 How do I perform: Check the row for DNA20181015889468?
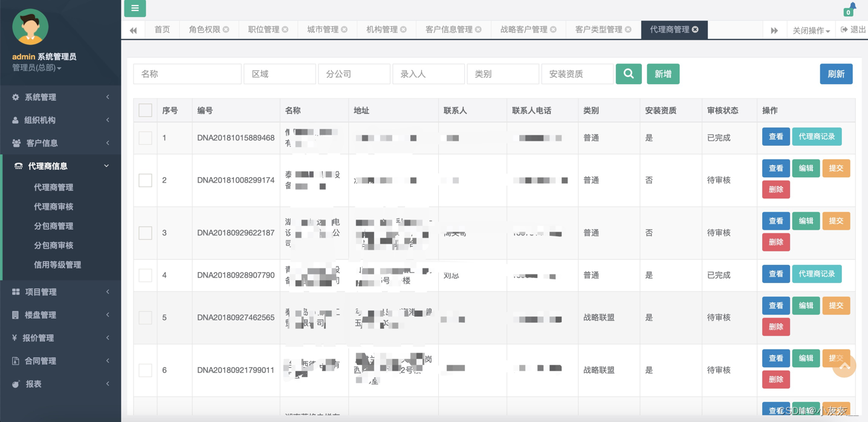145,138
